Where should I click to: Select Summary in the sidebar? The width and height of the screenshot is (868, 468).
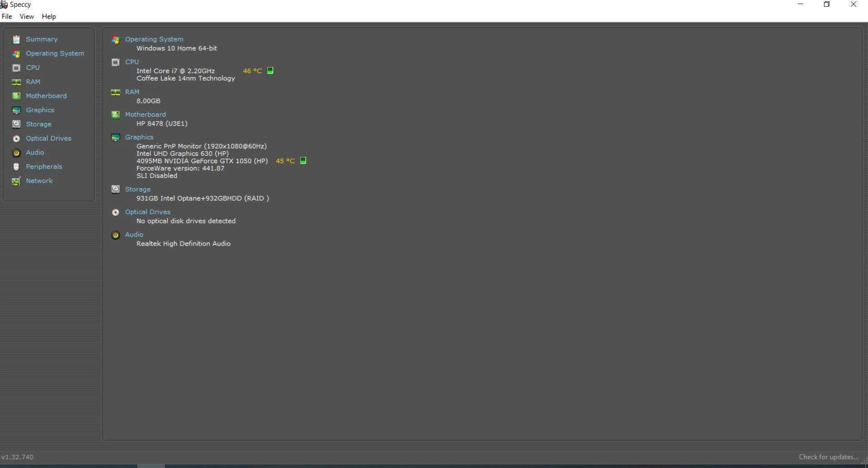coord(42,39)
